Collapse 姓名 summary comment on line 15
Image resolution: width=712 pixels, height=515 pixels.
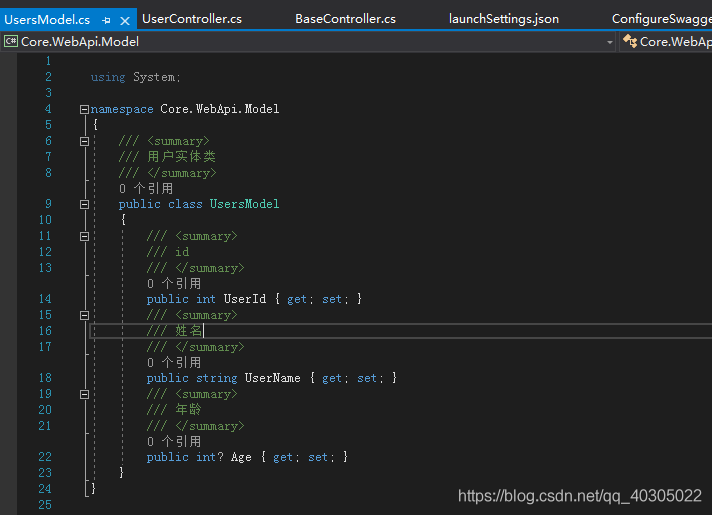tap(84, 316)
